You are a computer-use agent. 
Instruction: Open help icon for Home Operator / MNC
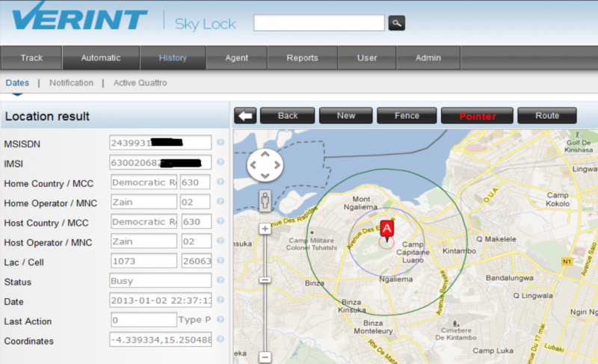point(221,201)
